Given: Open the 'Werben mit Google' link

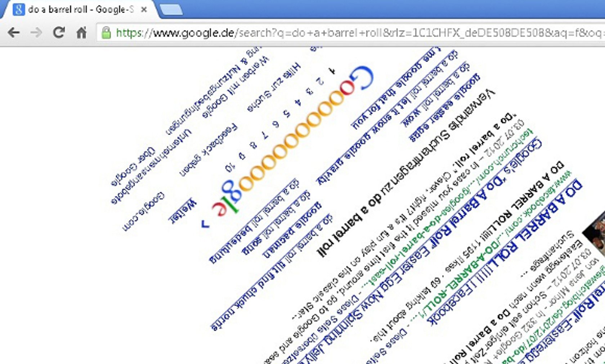Looking at the screenshot, I should point(236,87).
